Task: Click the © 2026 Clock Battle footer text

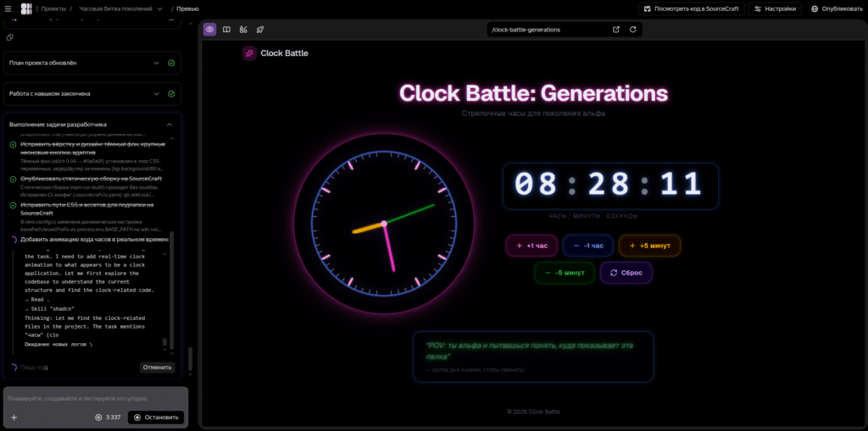Action: (533, 412)
